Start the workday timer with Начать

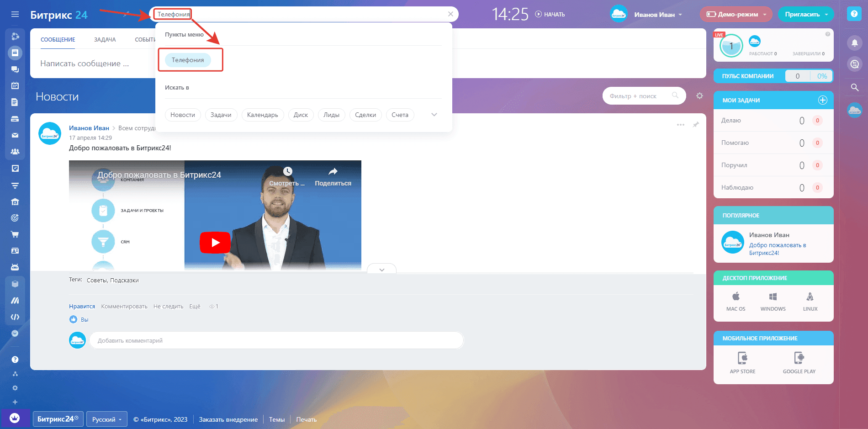click(x=550, y=15)
